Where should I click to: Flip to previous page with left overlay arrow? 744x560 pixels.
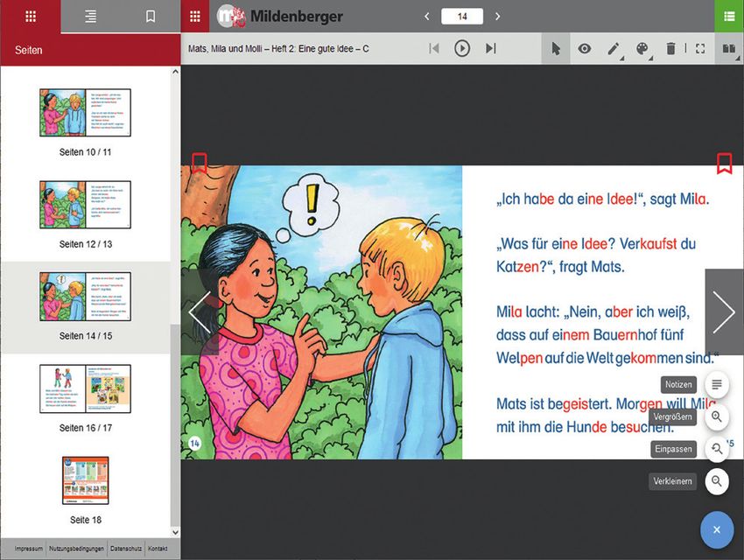(x=200, y=312)
